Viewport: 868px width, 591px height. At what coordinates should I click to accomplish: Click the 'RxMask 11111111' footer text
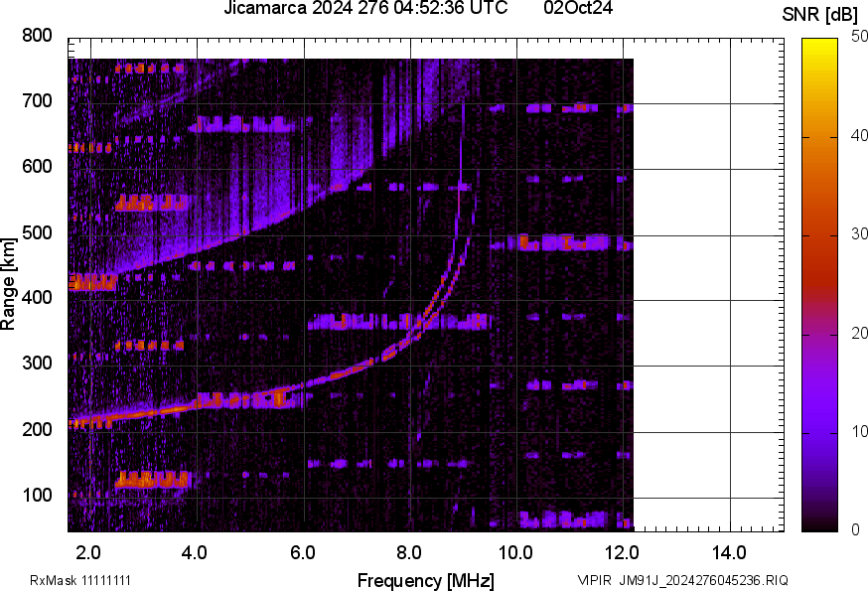point(80,580)
